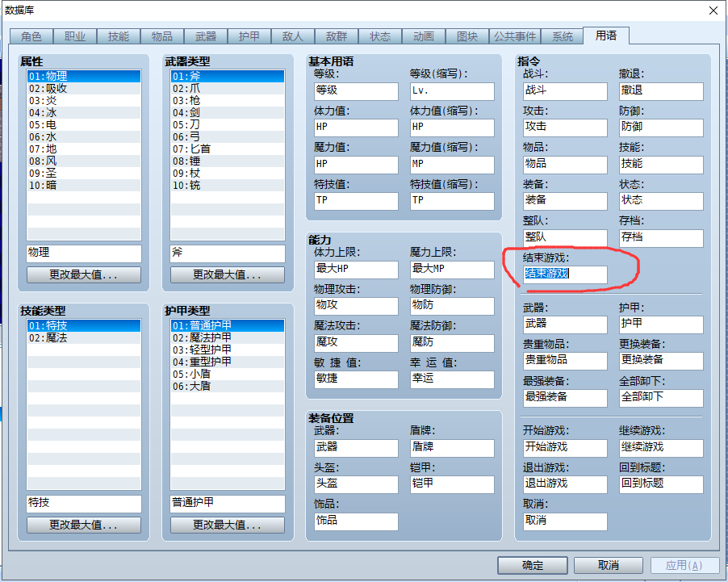This screenshot has height=582, width=728.
Task: Select weapon type 10:铳
Action: tap(228, 185)
